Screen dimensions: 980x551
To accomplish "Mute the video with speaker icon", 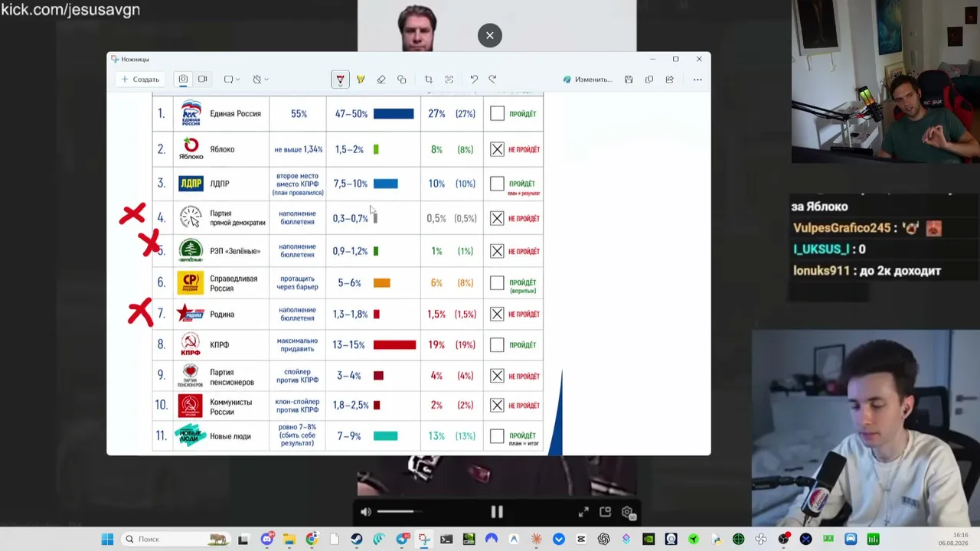I will [x=366, y=512].
